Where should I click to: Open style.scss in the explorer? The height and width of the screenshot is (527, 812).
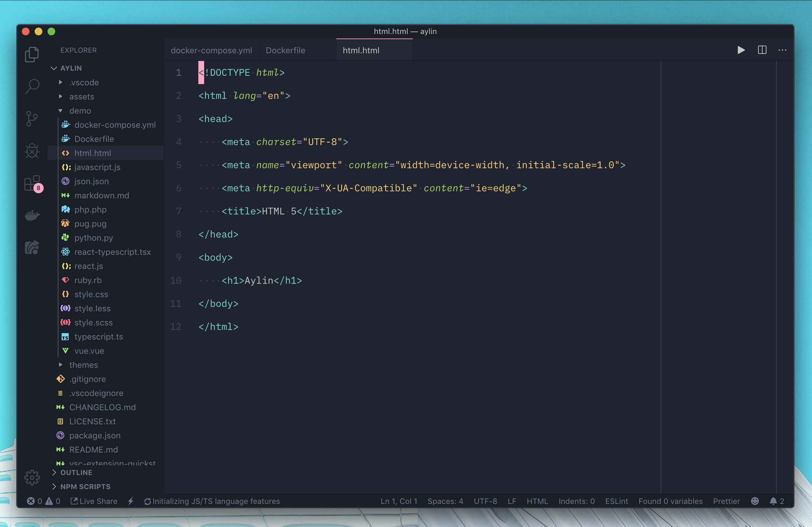tap(93, 322)
